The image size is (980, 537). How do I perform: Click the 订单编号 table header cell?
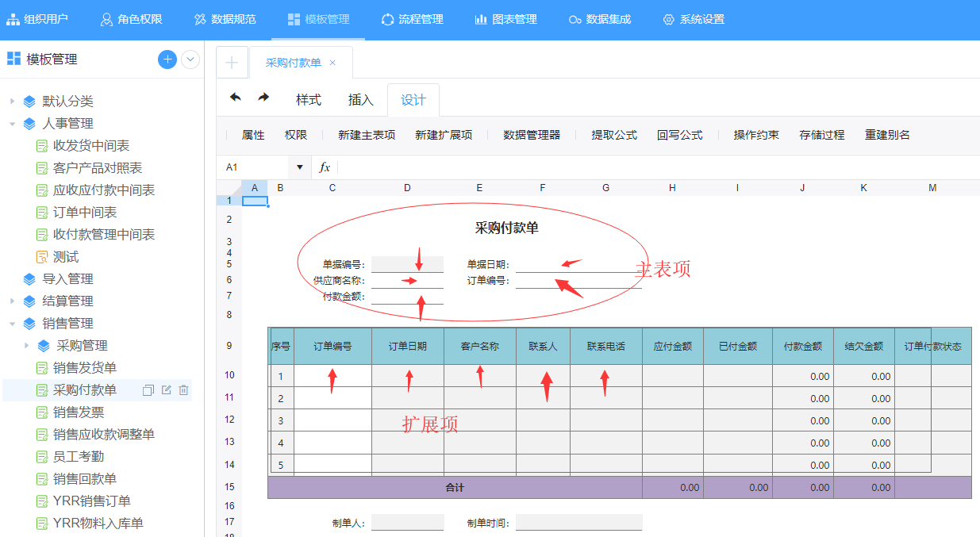[332, 347]
